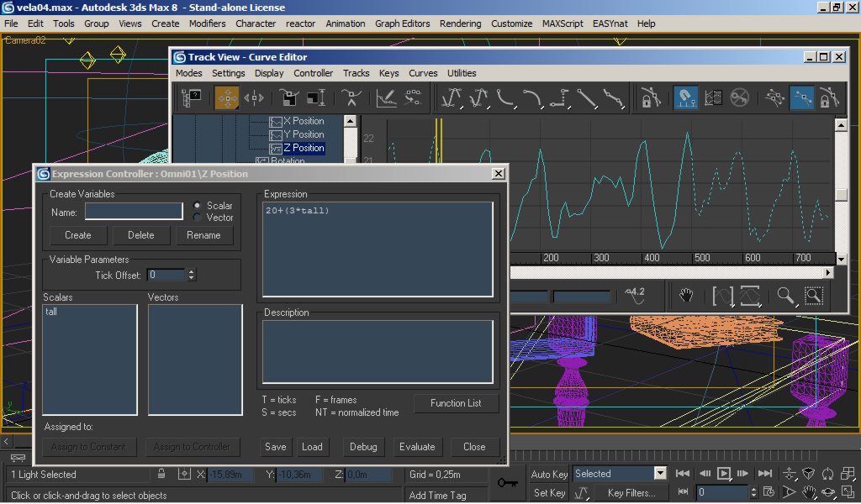The image size is (861, 504).
Task: Open the MAXScript main menu
Action: pos(563,24)
